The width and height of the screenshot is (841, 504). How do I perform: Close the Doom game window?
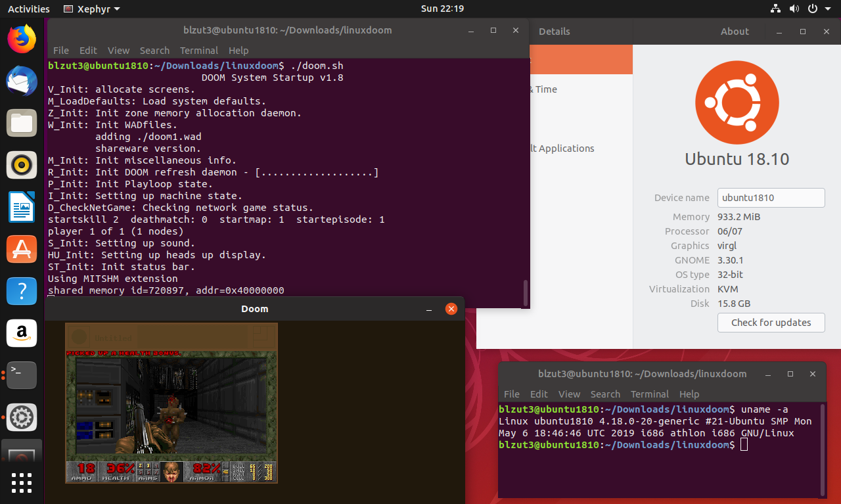tap(451, 309)
